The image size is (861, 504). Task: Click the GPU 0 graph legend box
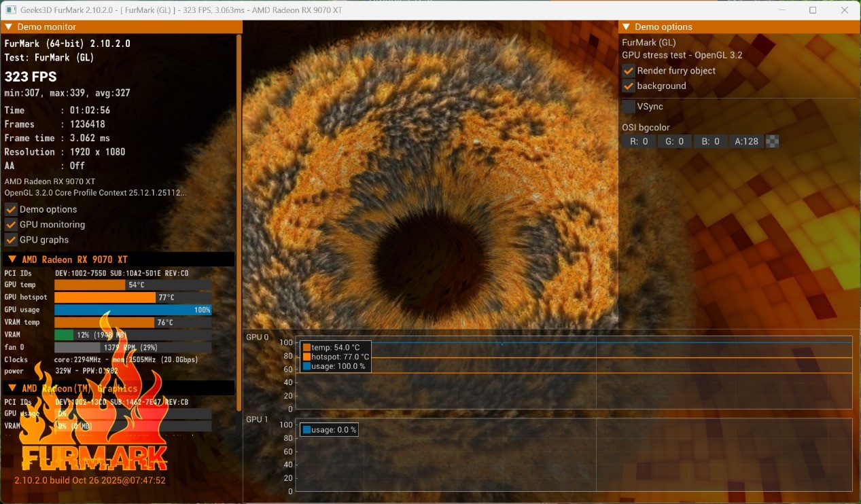336,357
